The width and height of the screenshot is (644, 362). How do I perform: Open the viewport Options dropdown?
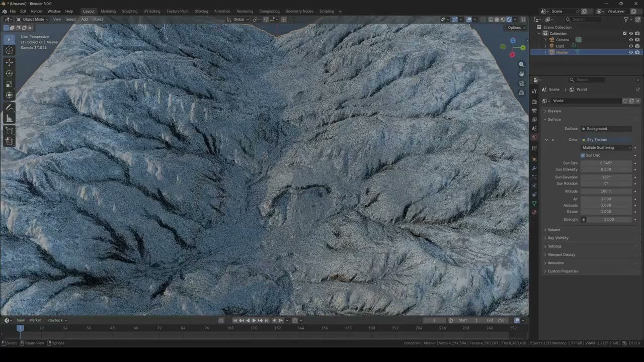click(x=516, y=28)
